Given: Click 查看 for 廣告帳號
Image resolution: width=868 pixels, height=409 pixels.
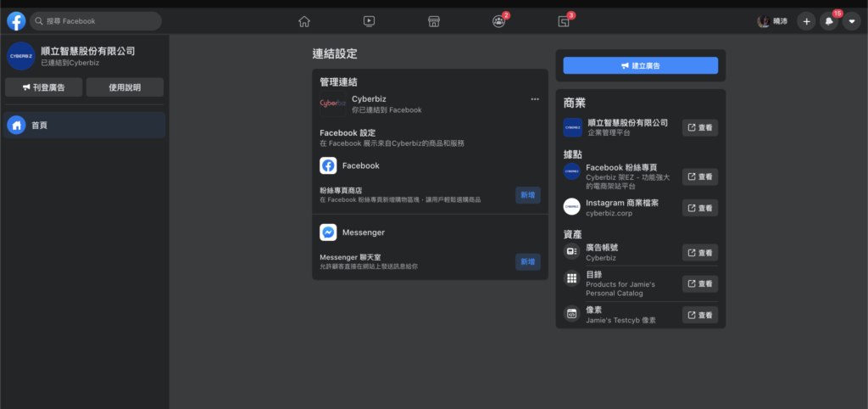Looking at the screenshot, I should 699,252.
